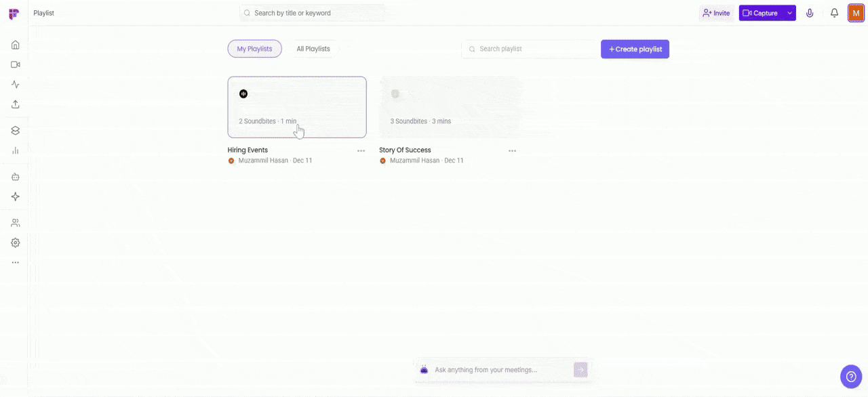Screen dimensions: 868x397
Task: Open the Team section via the people icon
Action: 15,222
